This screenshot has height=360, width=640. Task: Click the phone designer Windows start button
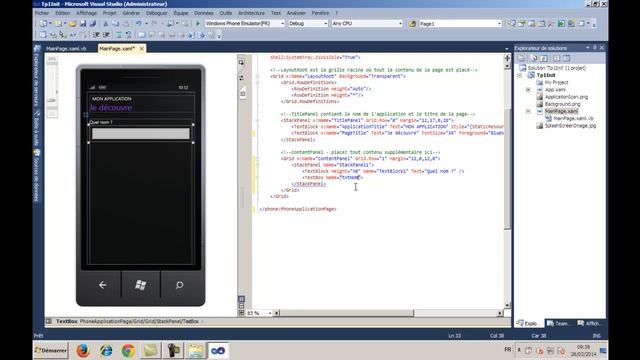coord(141,285)
